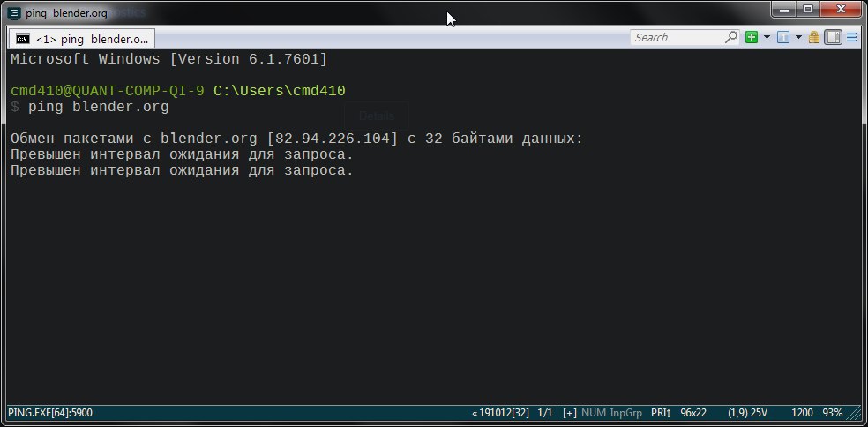The height and width of the screenshot is (427, 868).
Task: Toggle the NUM lock indicator in status bar
Action: (x=594, y=413)
